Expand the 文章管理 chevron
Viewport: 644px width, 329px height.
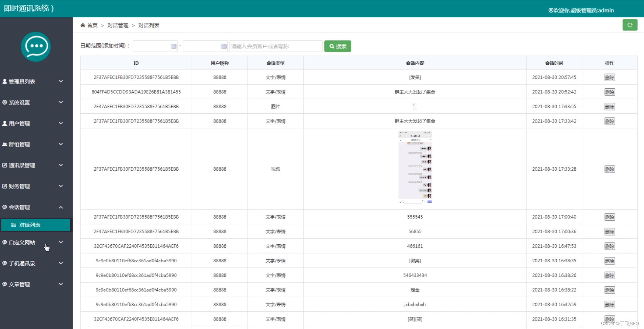pos(61,284)
